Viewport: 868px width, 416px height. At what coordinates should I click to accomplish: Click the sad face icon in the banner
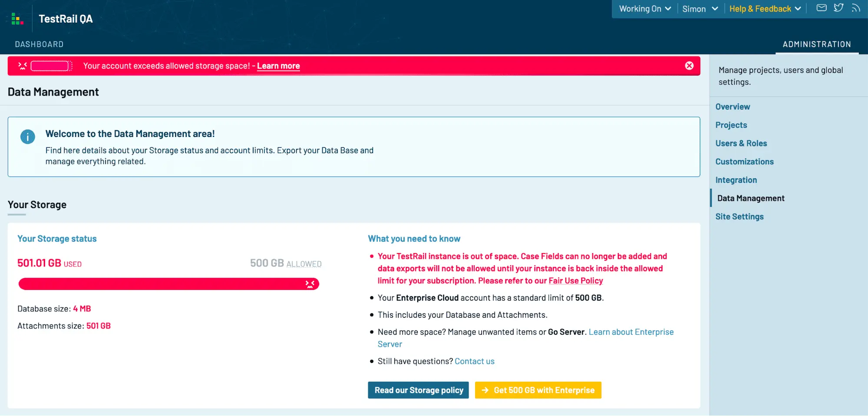[23, 66]
